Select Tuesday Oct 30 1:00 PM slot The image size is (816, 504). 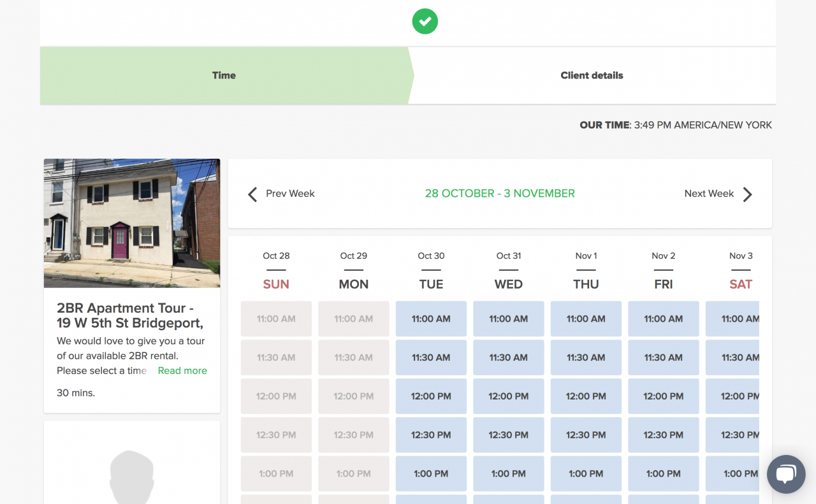point(431,474)
